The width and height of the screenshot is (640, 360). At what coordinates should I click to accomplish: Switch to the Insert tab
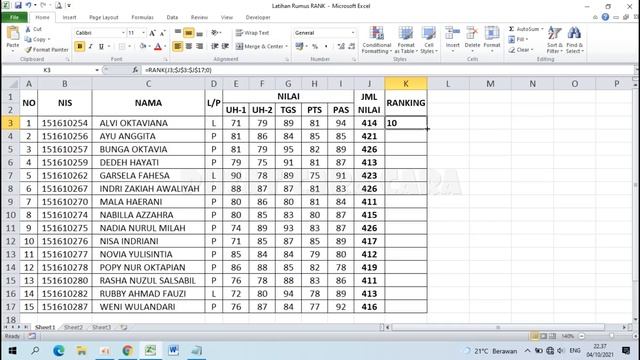tap(69, 18)
